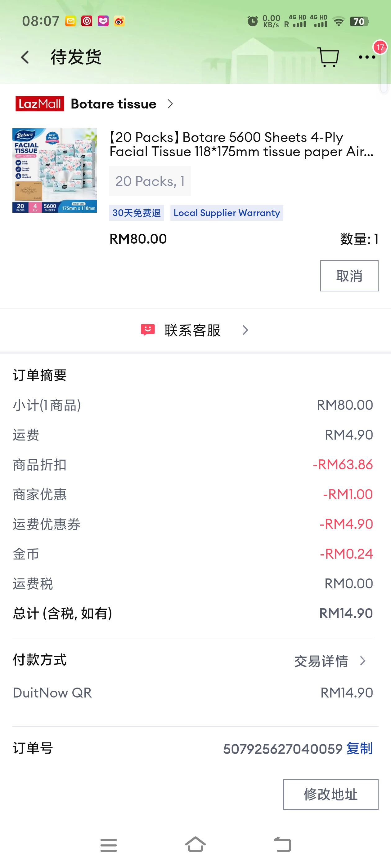Tap the Android home navigation icon
The width and height of the screenshot is (391, 868).
[x=196, y=844]
